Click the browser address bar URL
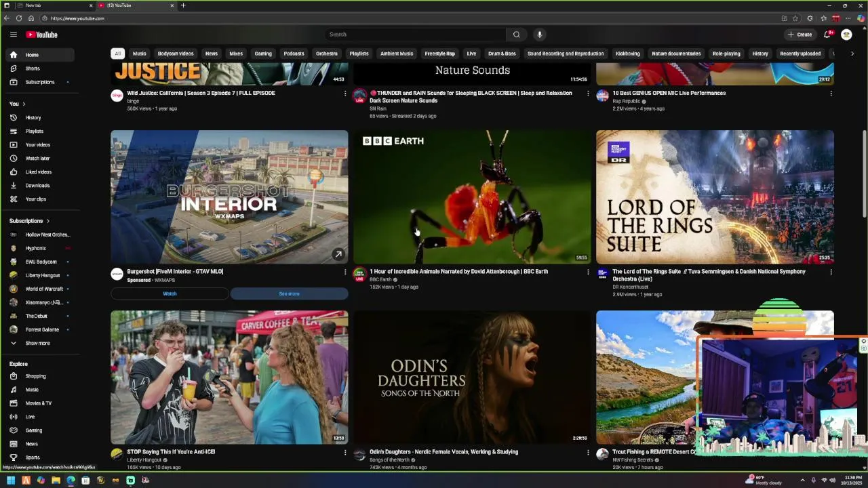Viewport: 868px width, 488px height. click(77, 18)
